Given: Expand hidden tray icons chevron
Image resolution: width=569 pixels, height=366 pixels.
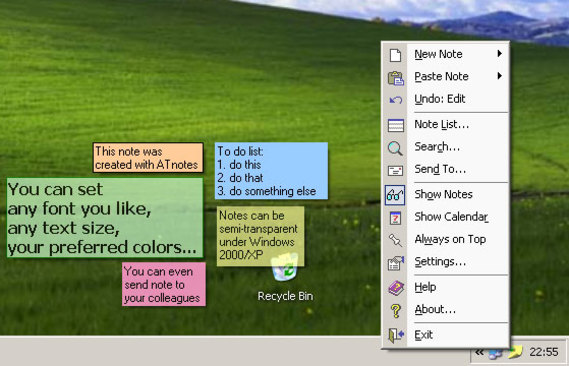Looking at the screenshot, I should [x=479, y=352].
